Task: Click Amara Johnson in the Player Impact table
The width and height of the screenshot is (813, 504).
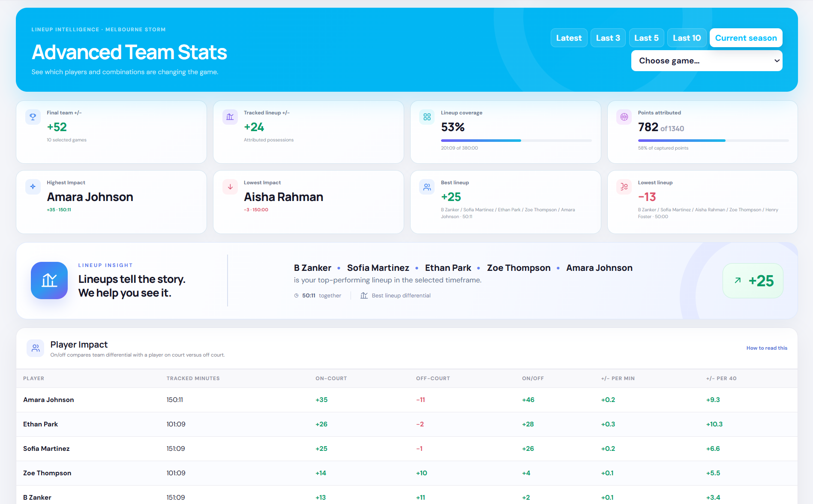Action: click(x=48, y=400)
